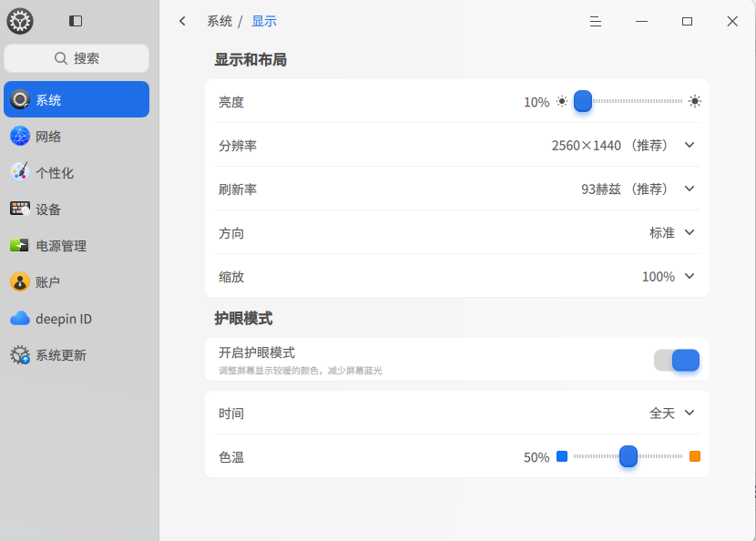Click the 系统 sidebar icon
Screen dimensions: 756x541
[x=20, y=99]
